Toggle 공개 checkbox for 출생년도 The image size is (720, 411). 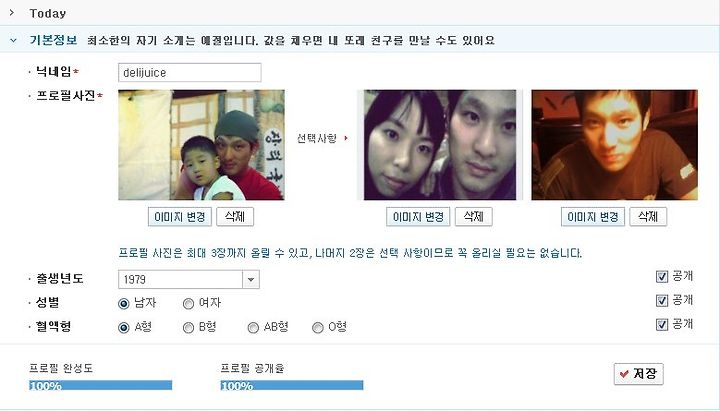point(662,276)
